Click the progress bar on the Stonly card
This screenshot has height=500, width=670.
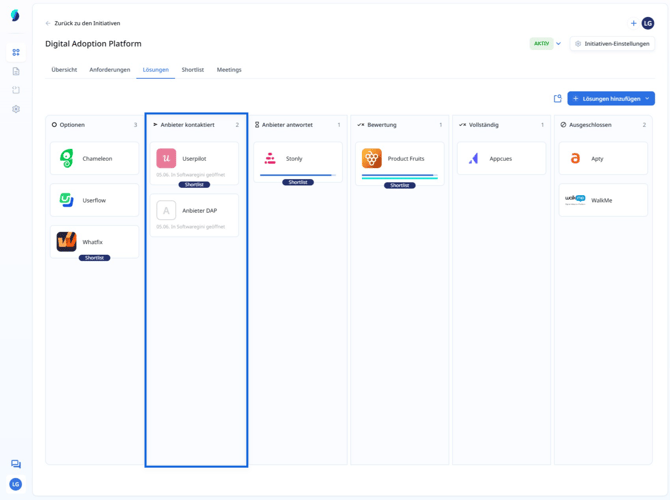pyautogui.click(x=297, y=175)
